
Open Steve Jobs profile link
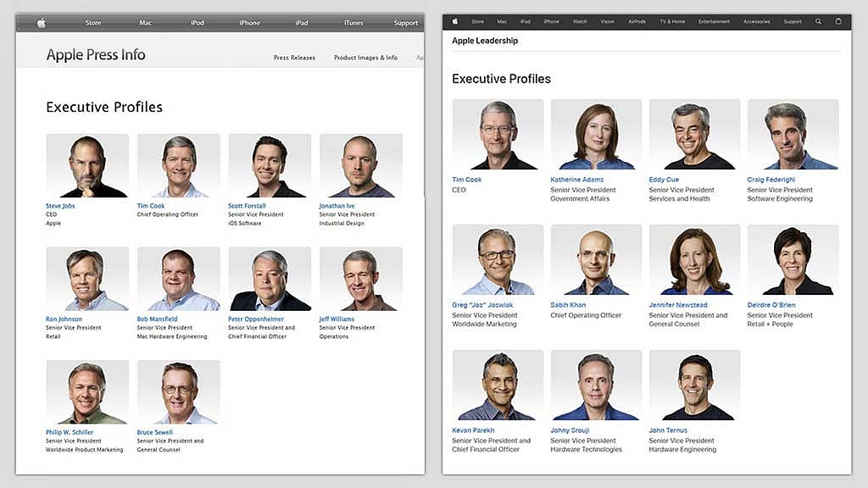60,206
